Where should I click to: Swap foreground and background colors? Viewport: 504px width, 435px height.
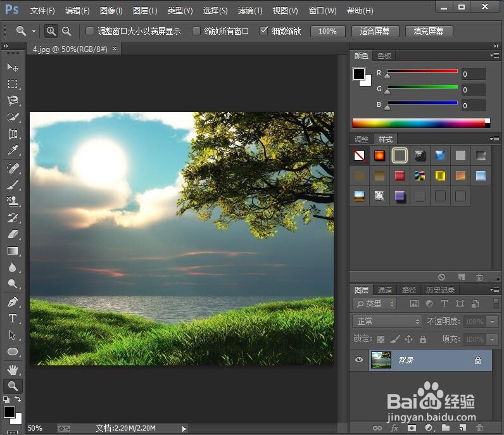17,399
